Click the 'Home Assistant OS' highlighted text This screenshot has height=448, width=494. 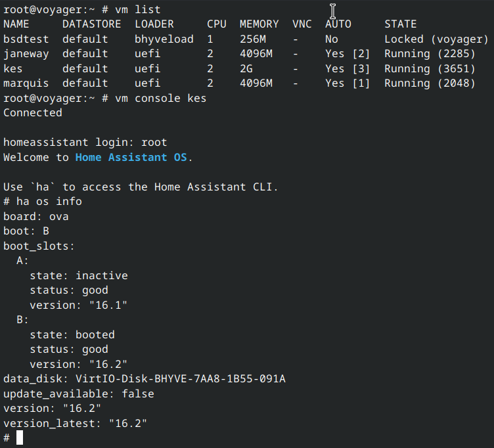pos(131,158)
